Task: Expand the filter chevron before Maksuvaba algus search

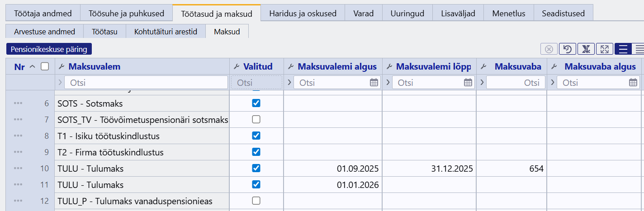Action: click(552, 83)
